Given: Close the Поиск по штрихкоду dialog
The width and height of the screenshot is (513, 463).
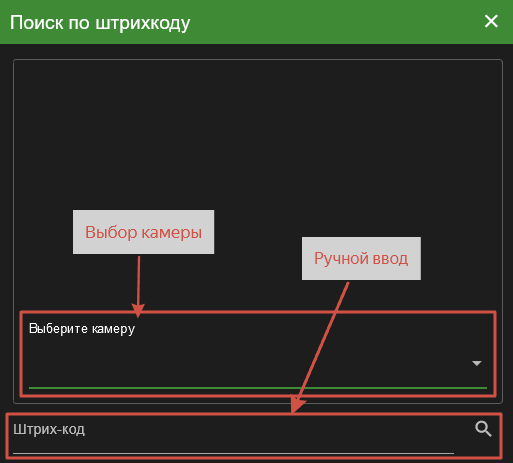Looking at the screenshot, I should click(491, 22).
